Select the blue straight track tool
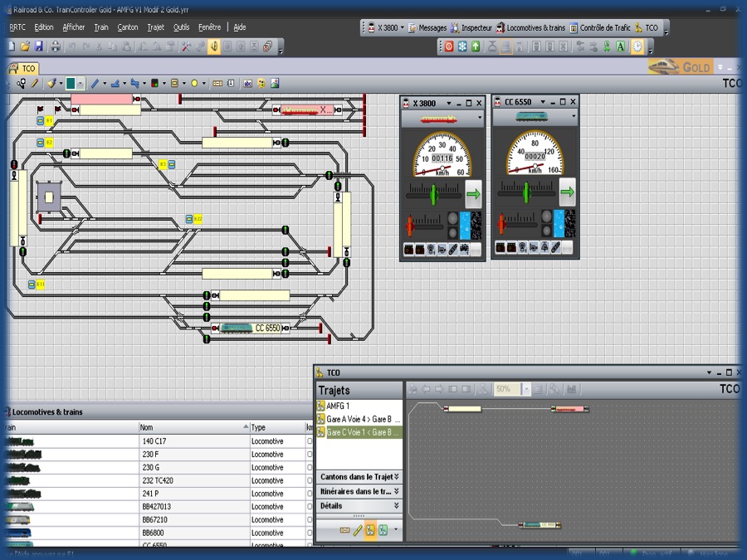 click(95, 83)
